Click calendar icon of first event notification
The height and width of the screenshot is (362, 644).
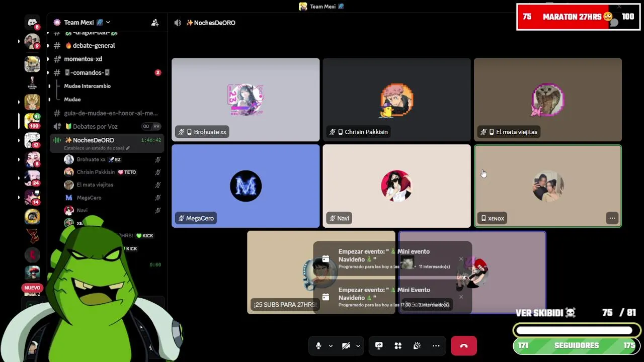326,259
